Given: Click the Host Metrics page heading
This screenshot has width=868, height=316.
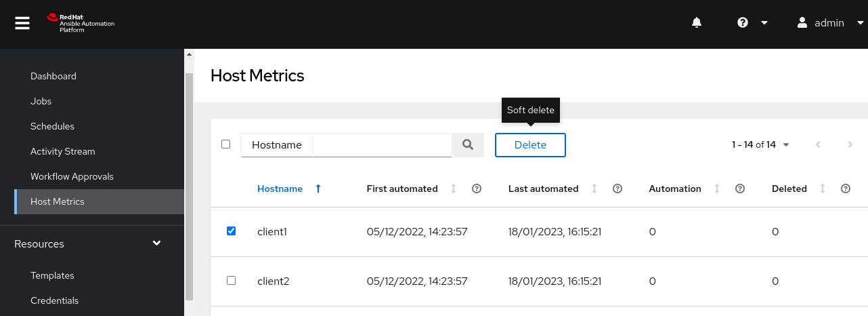Looking at the screenshot, I should point(257,75).
